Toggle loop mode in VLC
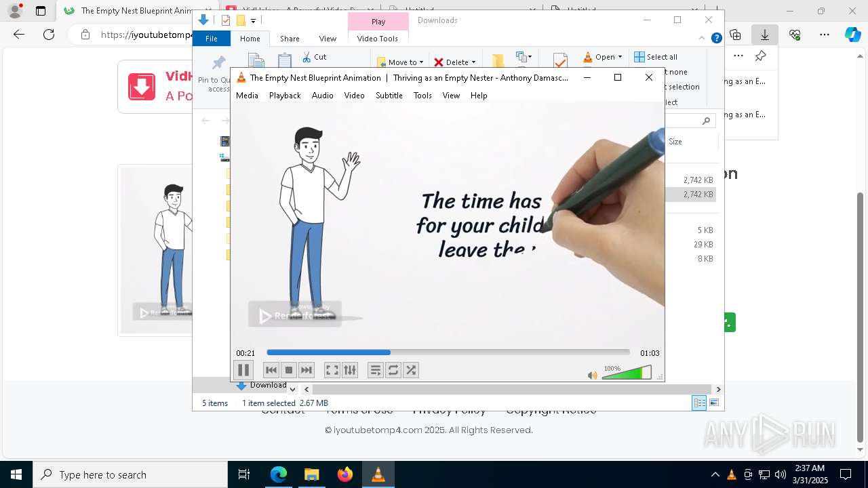This screenshot has width=868, height=488. point(393,370)
